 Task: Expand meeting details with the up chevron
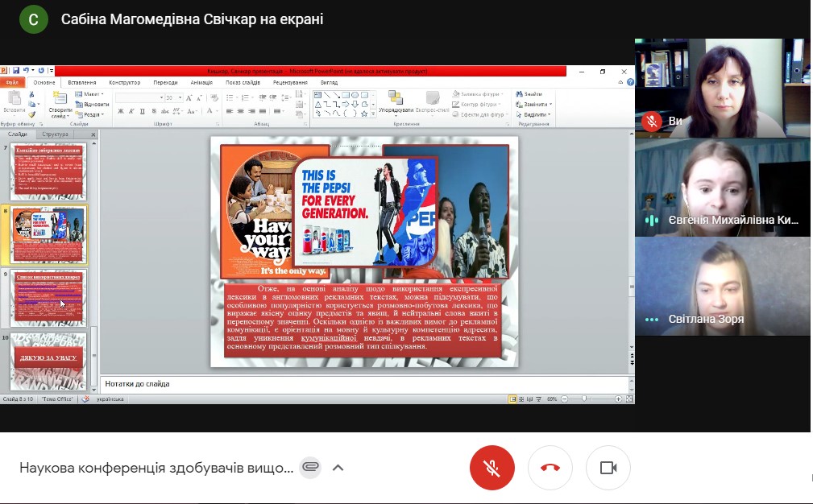pyautogui.click(x=338, y=468)
